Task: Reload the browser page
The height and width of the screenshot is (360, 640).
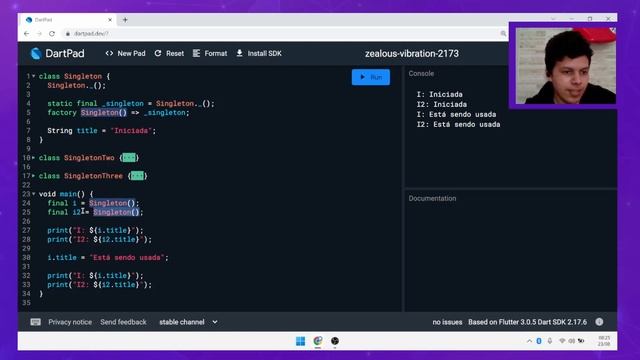Action: click(52, 33)
